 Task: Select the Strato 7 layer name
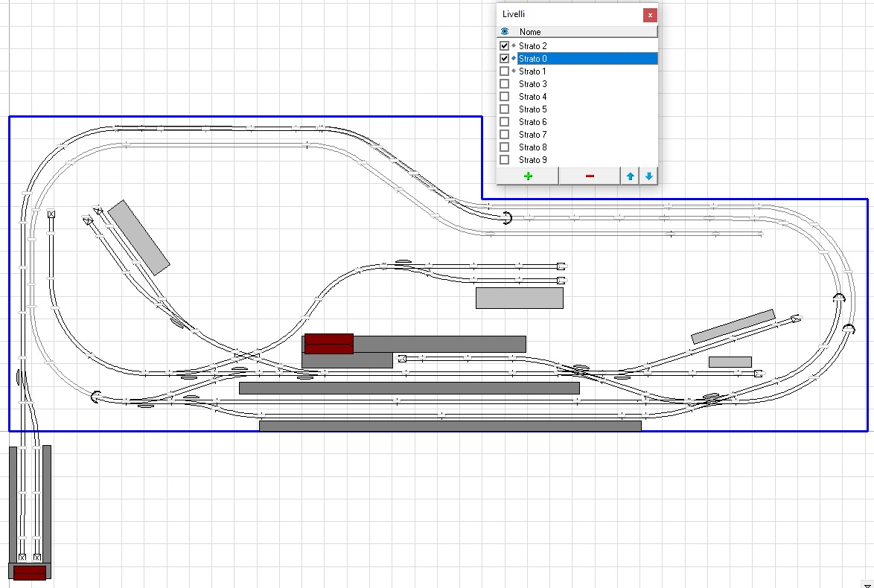click(533, 135)
